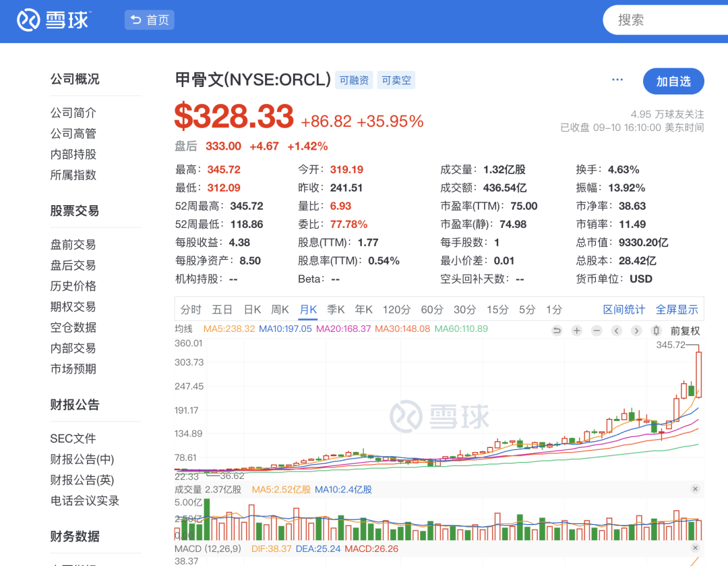Switch to the 120分 chart tab
The height and width of the screenshot is (566, 728).
pos(397,310)
